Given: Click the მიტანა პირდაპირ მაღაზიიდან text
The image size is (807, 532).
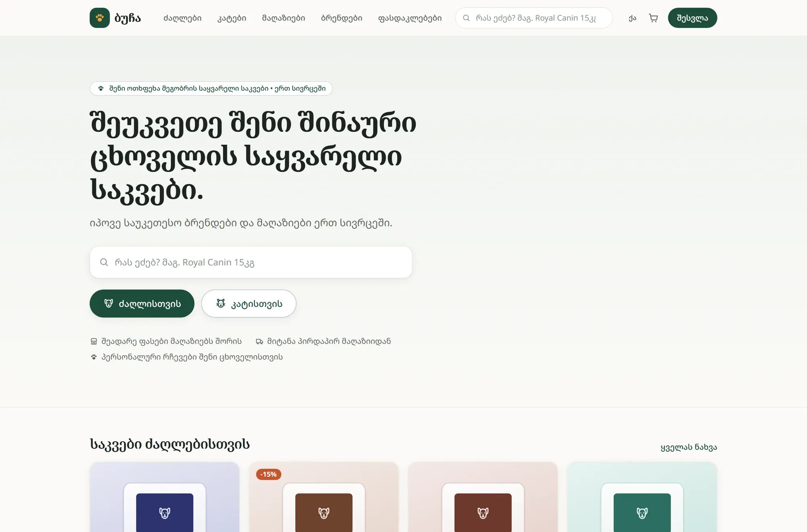Looking at the screenshot, I should pos(329,341).
